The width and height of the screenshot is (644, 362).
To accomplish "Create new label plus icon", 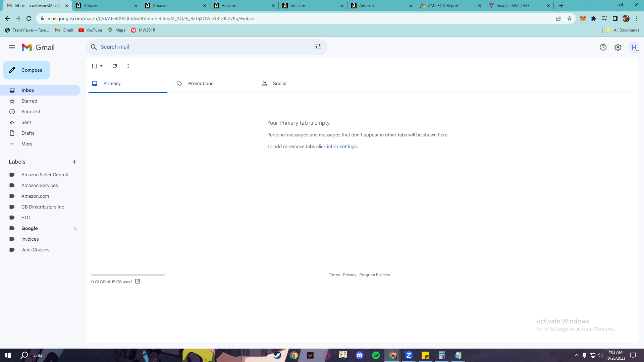I will [x=74, y=162].
